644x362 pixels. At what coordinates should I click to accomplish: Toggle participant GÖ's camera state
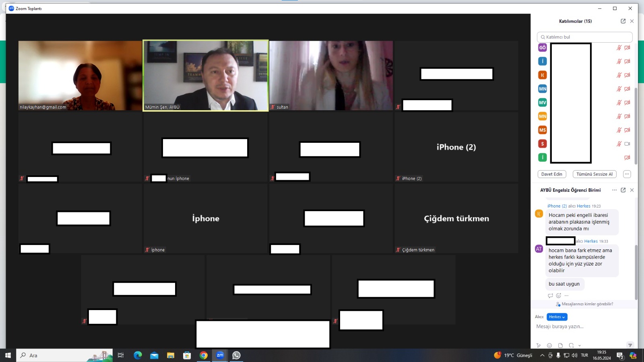point(627,47)
